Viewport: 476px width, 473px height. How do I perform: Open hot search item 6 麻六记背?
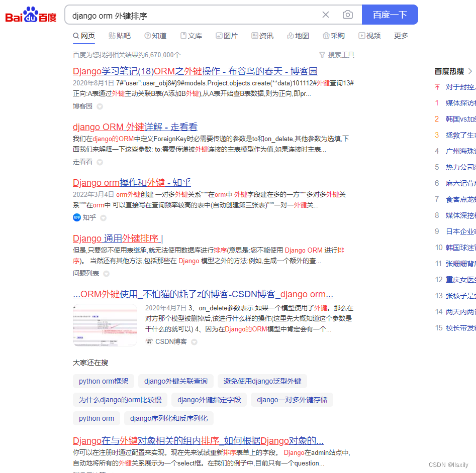pyautogui.click(x=460, y=183)
